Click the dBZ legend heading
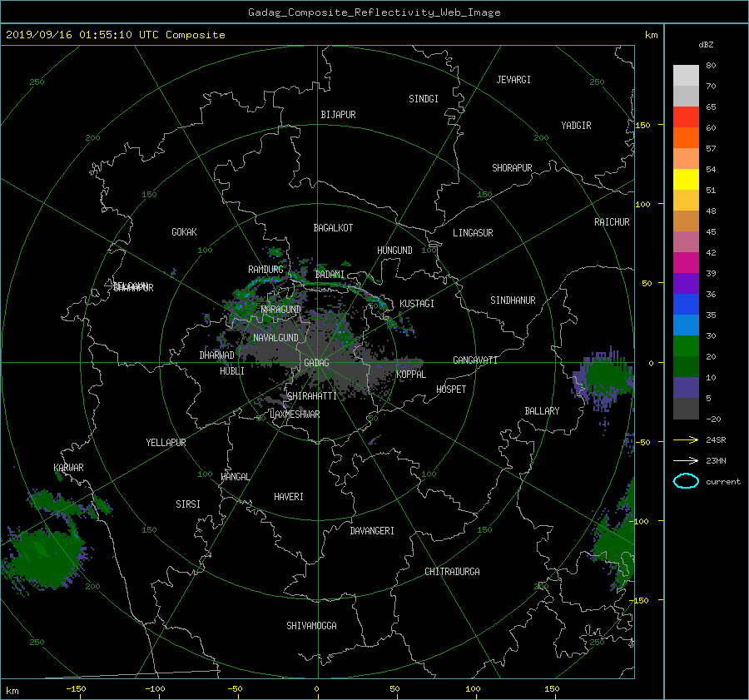 (706, 45)
